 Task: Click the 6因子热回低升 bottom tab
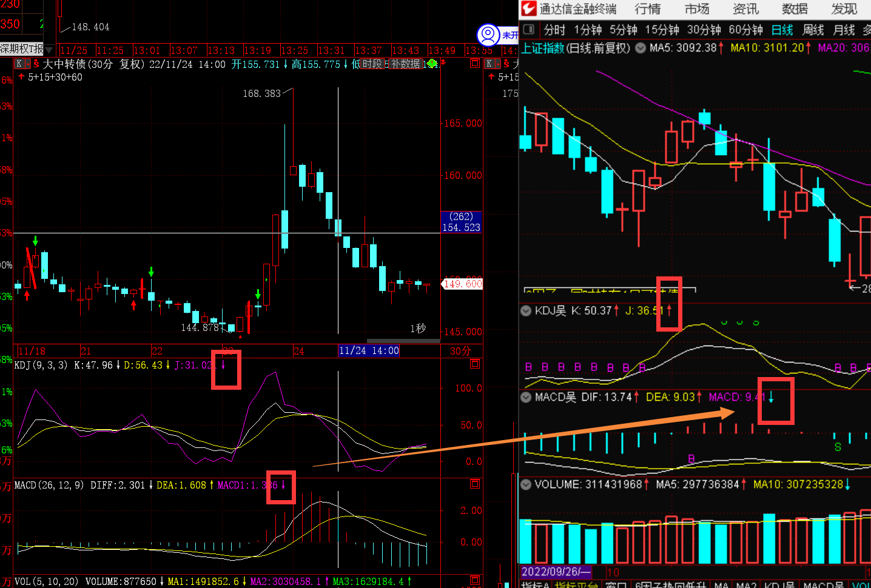671,585
